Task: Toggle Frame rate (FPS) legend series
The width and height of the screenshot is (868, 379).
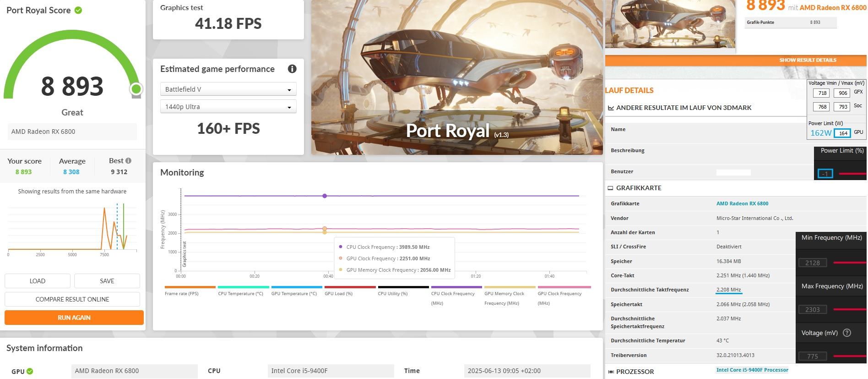Action: pos(190,291)
